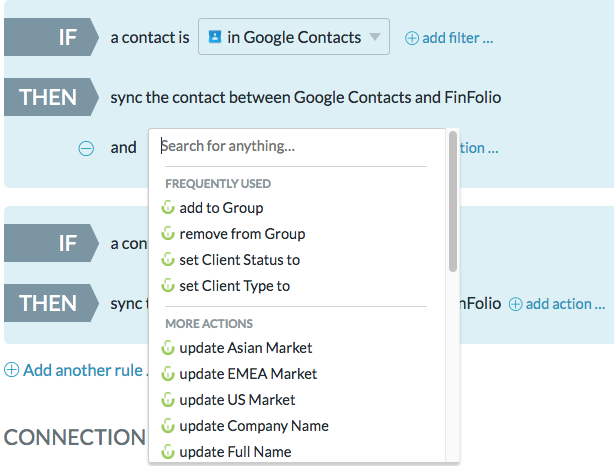This screenshot has width=614, height=466.
Task: Click the dropdown arrow in Google Contacts selector
Action: pyautogui.click(x=375, y=37)
